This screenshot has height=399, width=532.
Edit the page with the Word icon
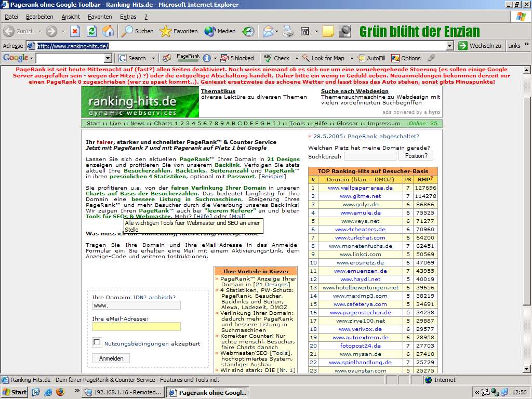tap(304, 31)
